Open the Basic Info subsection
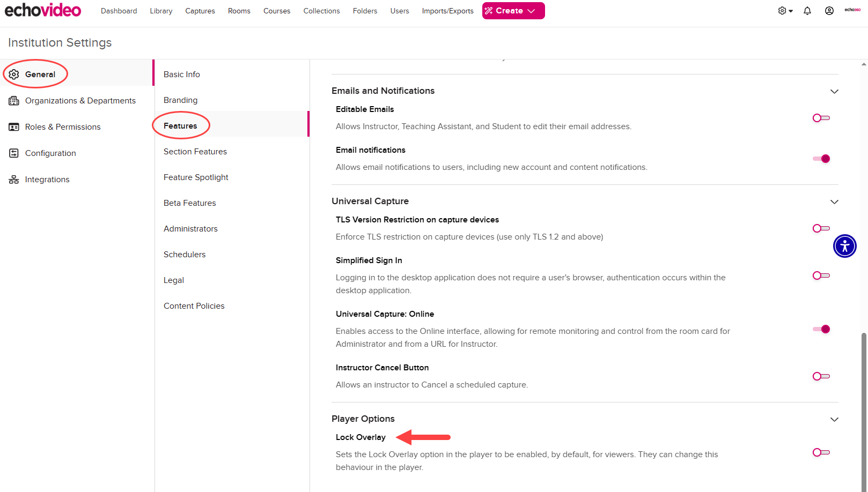This screenshot has height=492, width=868. pyautogui.click(x=232, y=74)
